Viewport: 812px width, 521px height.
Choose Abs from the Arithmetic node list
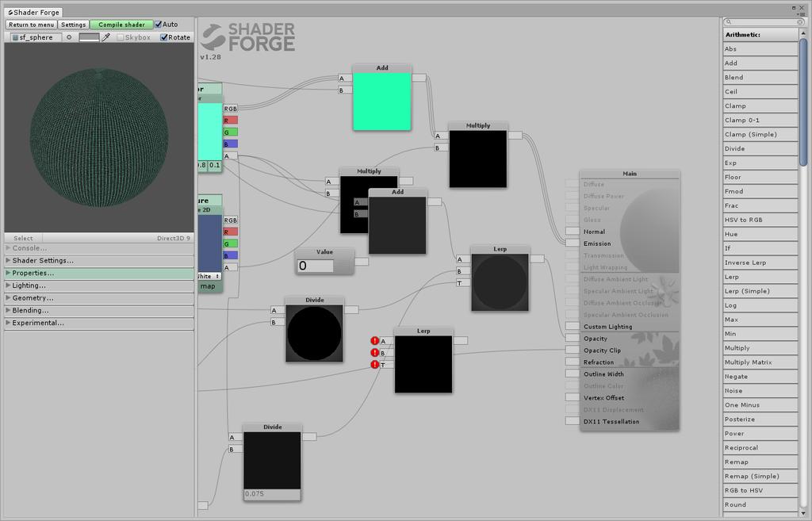pyautogui.click(x=760, y=48)
